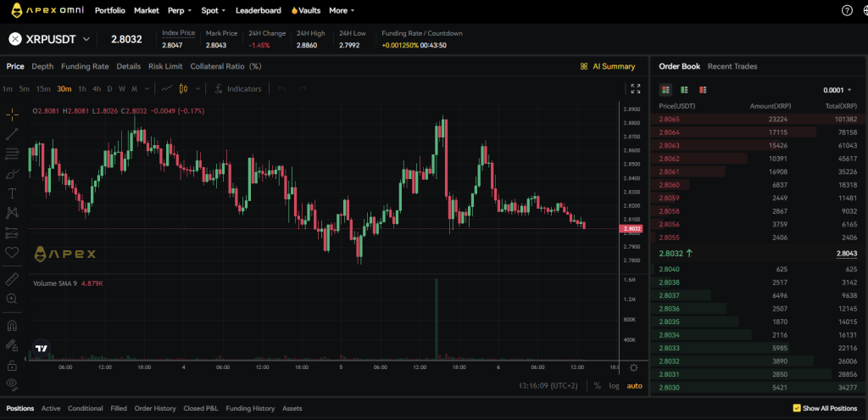Switch to Recent Trades tab
The height and width of the screenshot is (420, 868).
pos(732,66)
